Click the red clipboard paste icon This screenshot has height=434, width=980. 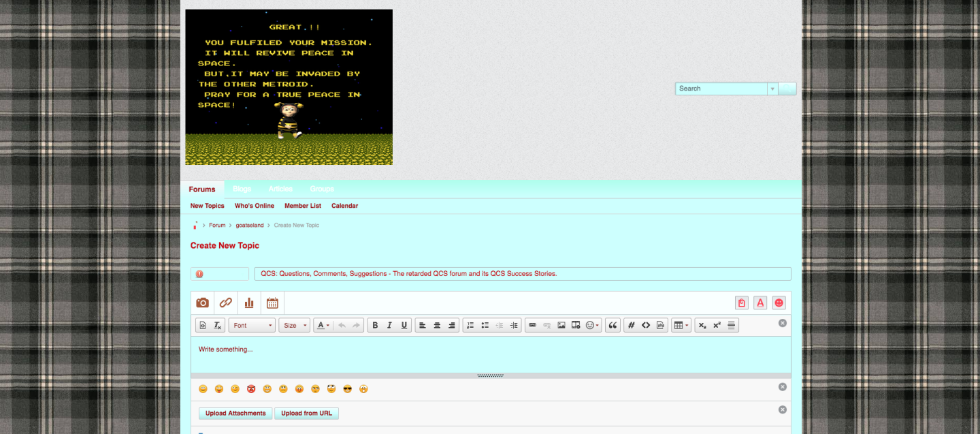742,303
